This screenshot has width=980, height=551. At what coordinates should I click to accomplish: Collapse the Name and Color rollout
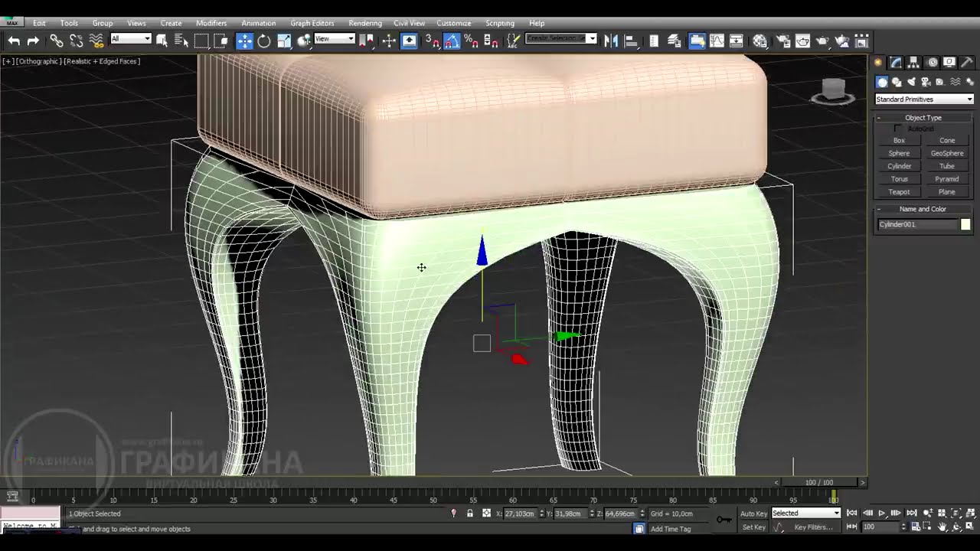click(x=923, y=209)
